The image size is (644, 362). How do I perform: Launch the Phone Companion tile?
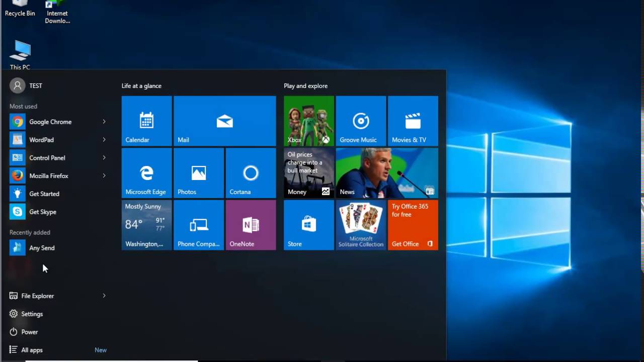point(199,225)
